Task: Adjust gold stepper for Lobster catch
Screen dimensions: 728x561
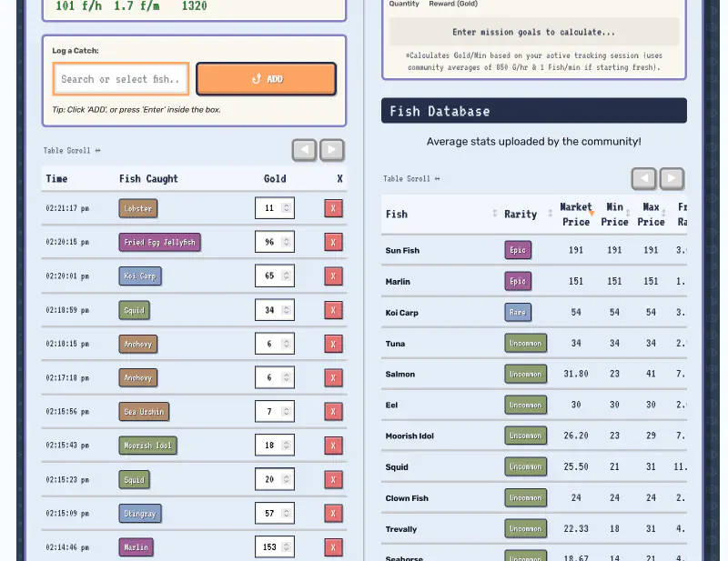Action: (x=287, y=208)
